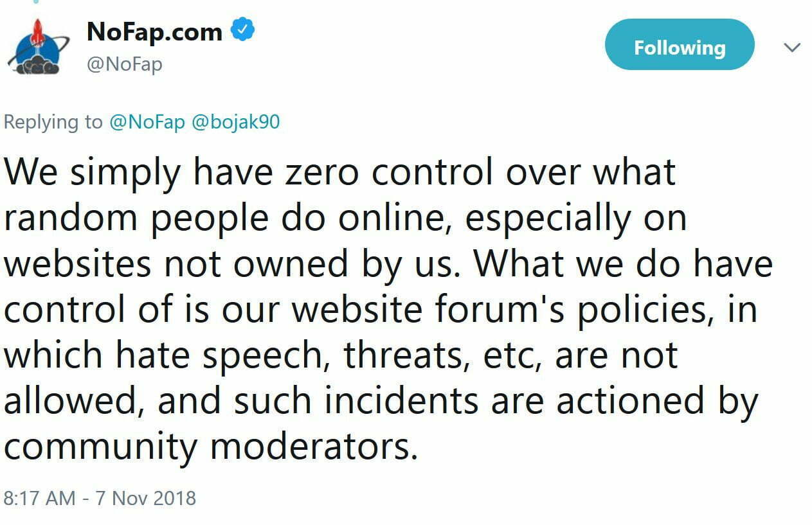Viewport: 812px width, 525px height.
Task: Click the tweet text body
Action: pyautogui.click(x=386, y=308)
